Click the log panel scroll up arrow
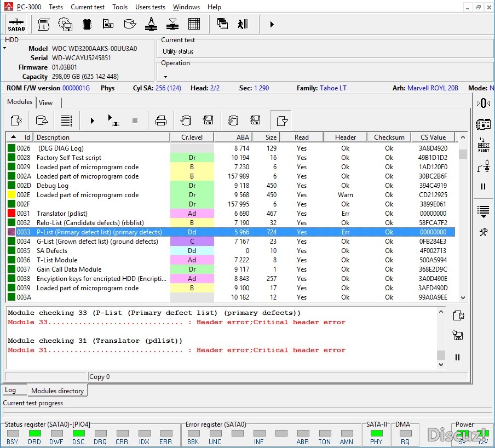The image size is (495, 448). 441,312
